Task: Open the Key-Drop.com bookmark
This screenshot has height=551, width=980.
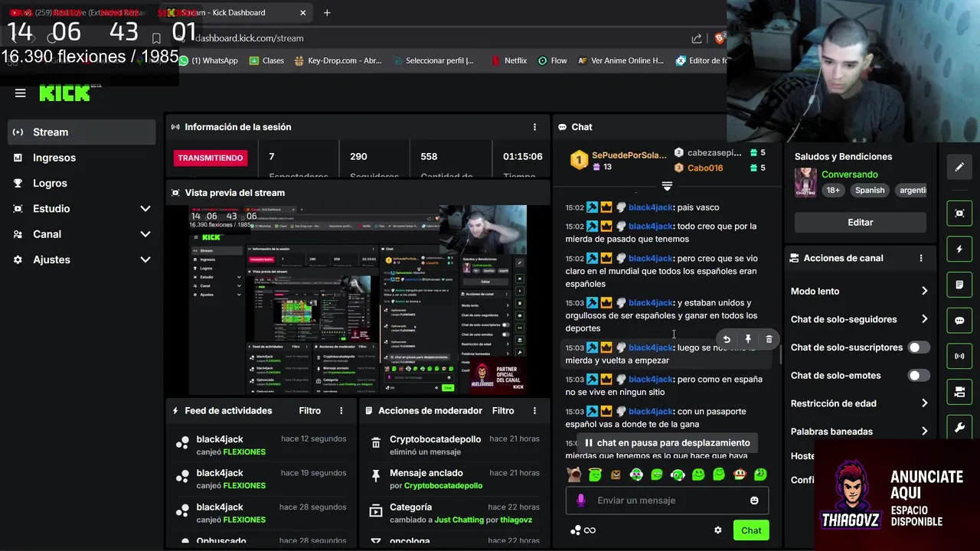Action: pyautogui.click(x=338, y=60)
